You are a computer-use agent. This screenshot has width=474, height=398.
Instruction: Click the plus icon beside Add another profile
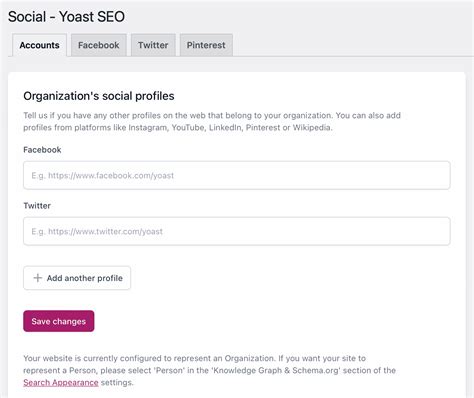coord(38,278)
